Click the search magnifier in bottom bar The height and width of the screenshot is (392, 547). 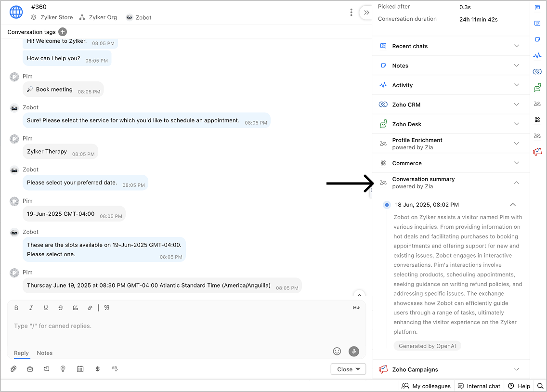[x=540, y=386]
